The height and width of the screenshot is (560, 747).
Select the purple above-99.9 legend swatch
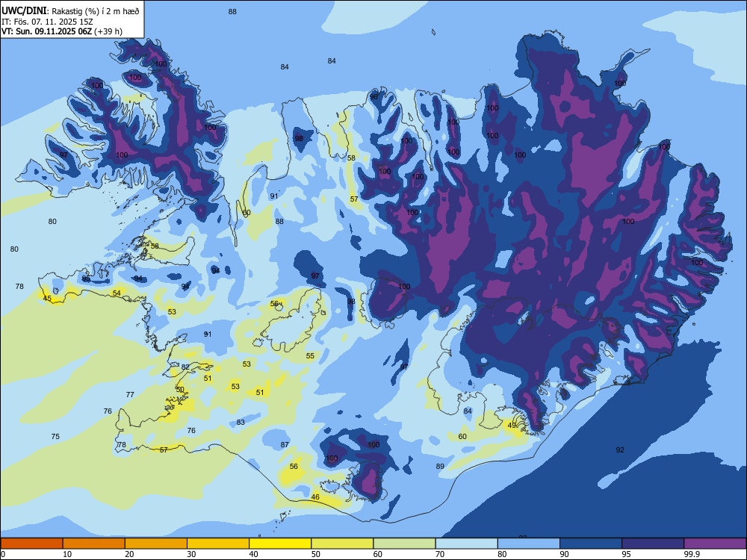[x=715, y=544]
